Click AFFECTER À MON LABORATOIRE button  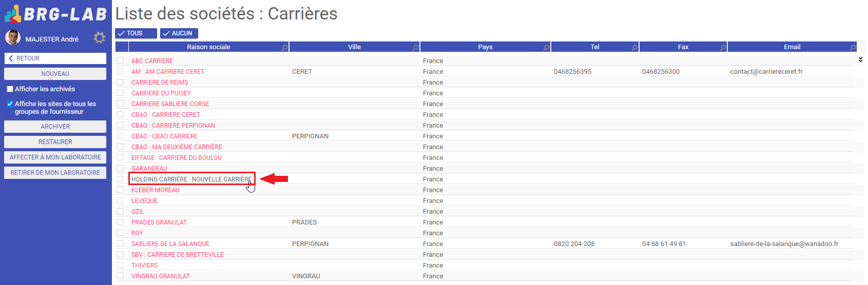tap(55, 157)
